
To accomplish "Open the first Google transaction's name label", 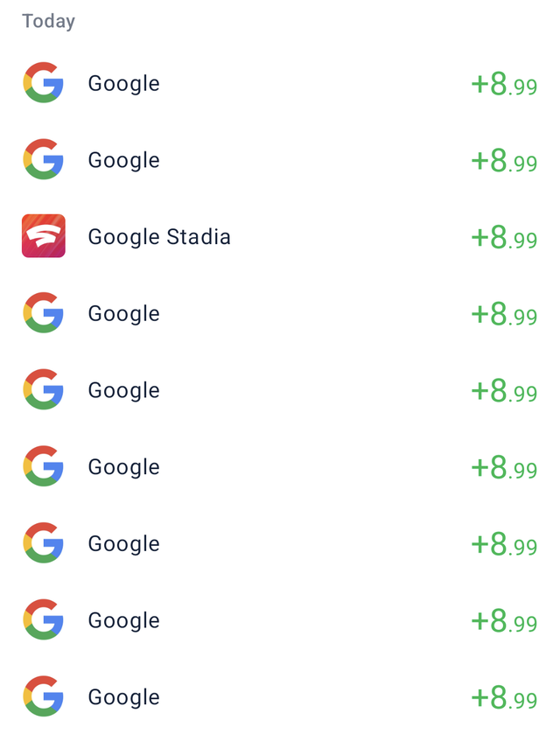I will point(123,84).
